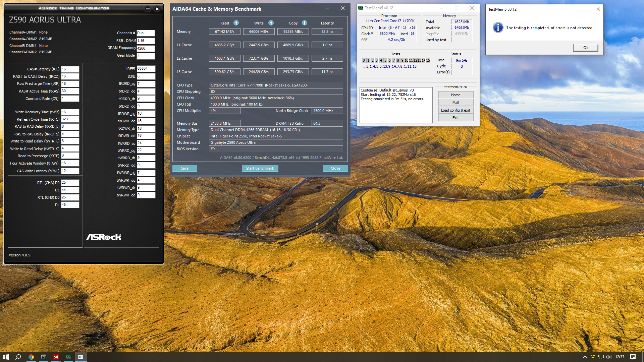Open taskbar search magnifier
The image size is (644, 362).
(x=18, y=357)
